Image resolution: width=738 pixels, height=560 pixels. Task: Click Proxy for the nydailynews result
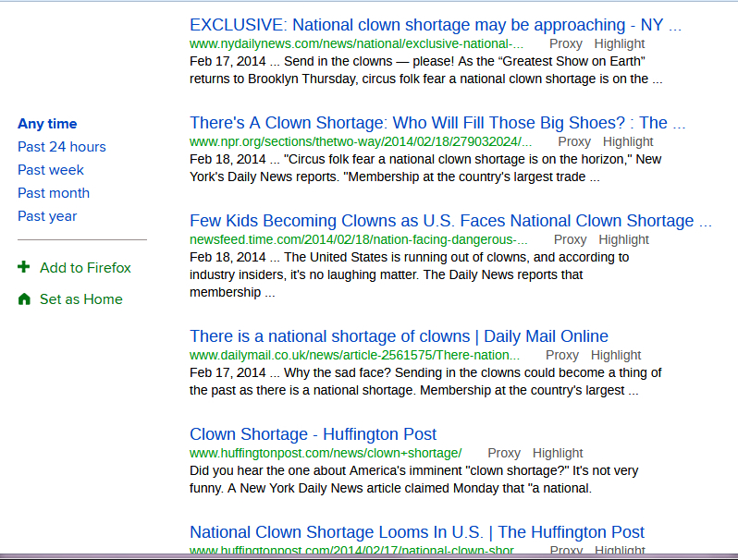pos(566,43)
